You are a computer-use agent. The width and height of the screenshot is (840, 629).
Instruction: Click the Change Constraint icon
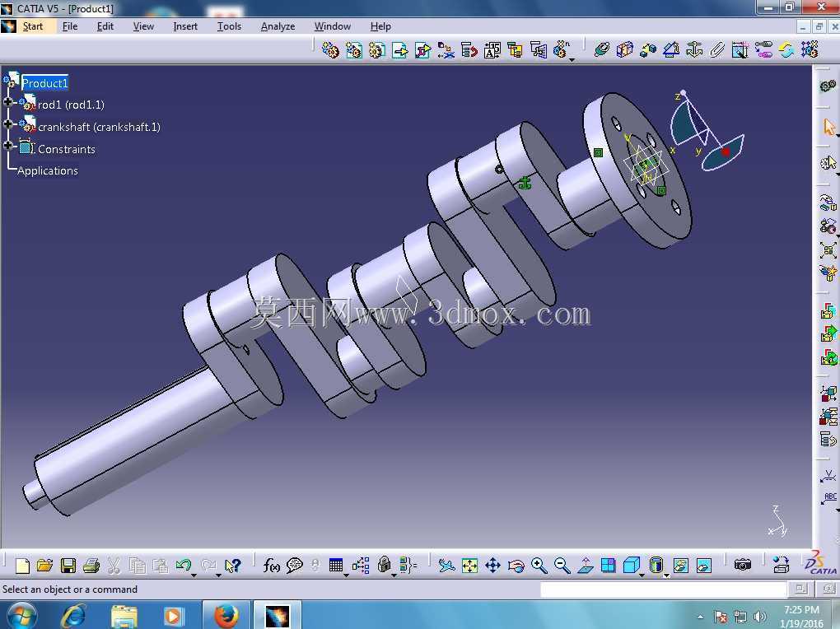point(786,50)
